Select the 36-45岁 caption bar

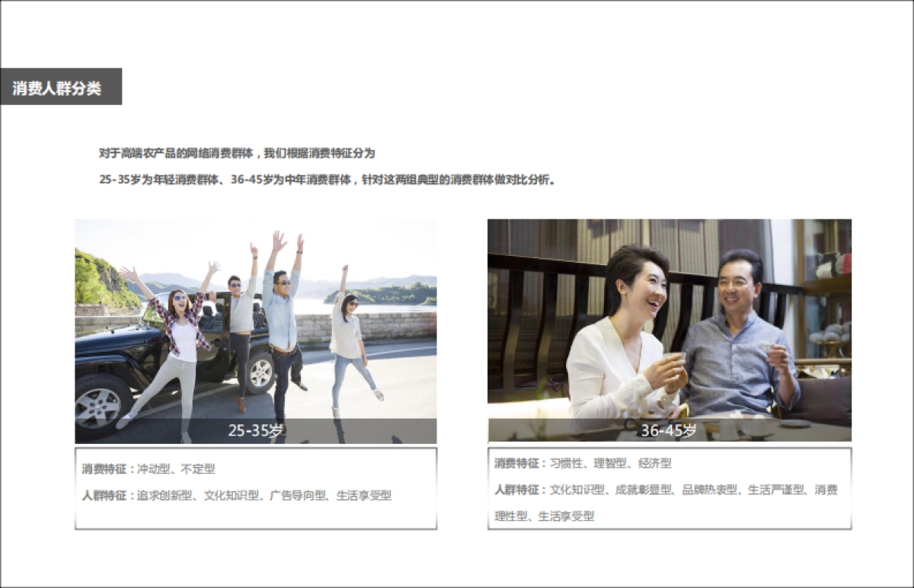(669, 430)
